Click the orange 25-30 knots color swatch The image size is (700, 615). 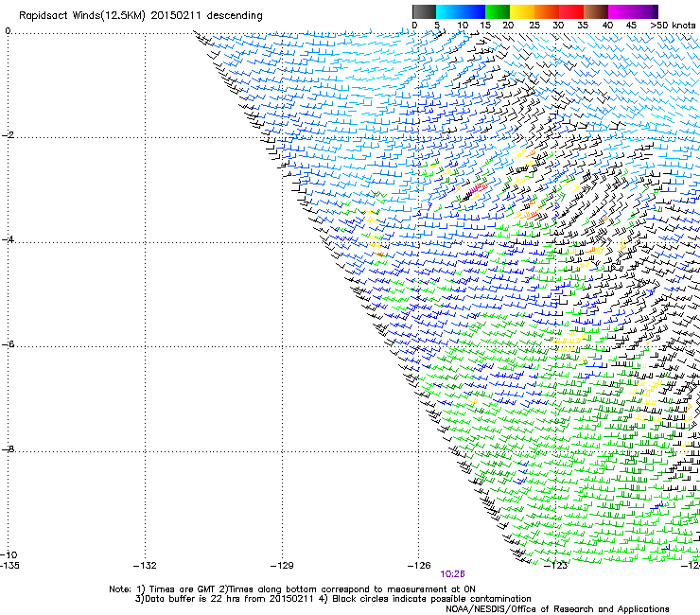[x=547, y=11]
